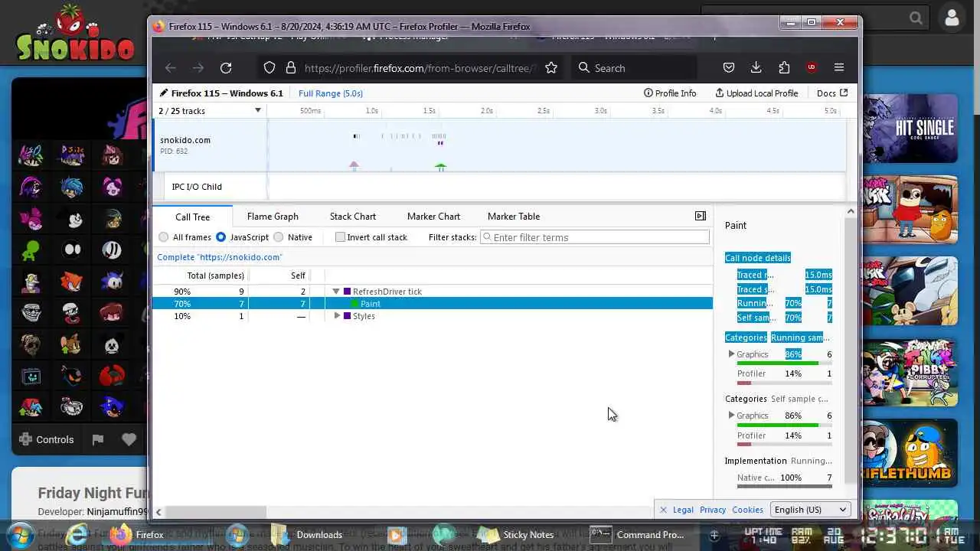Click the Hit Single game thumbnail
980x551 pixels.
point(910,129)
